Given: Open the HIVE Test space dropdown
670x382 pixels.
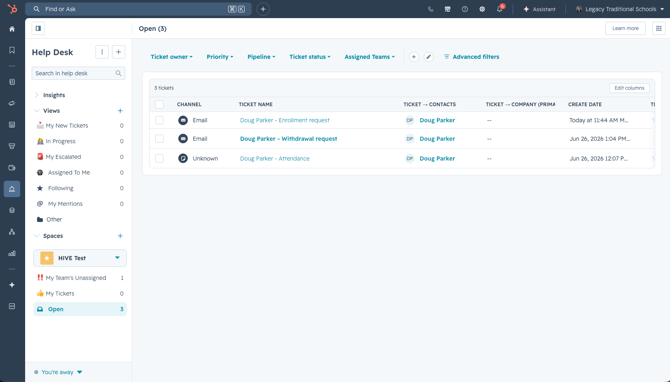Looking at the screenshot, I should 80,258.
